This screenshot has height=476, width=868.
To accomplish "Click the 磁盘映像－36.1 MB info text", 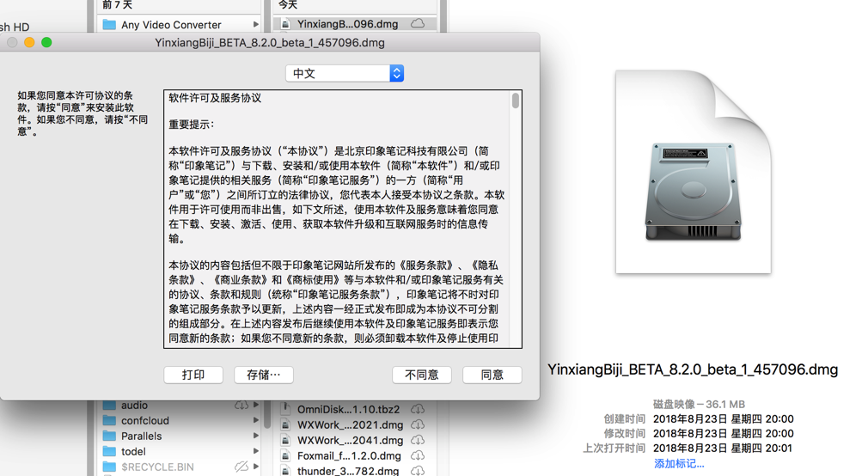I will coord(699,404).
